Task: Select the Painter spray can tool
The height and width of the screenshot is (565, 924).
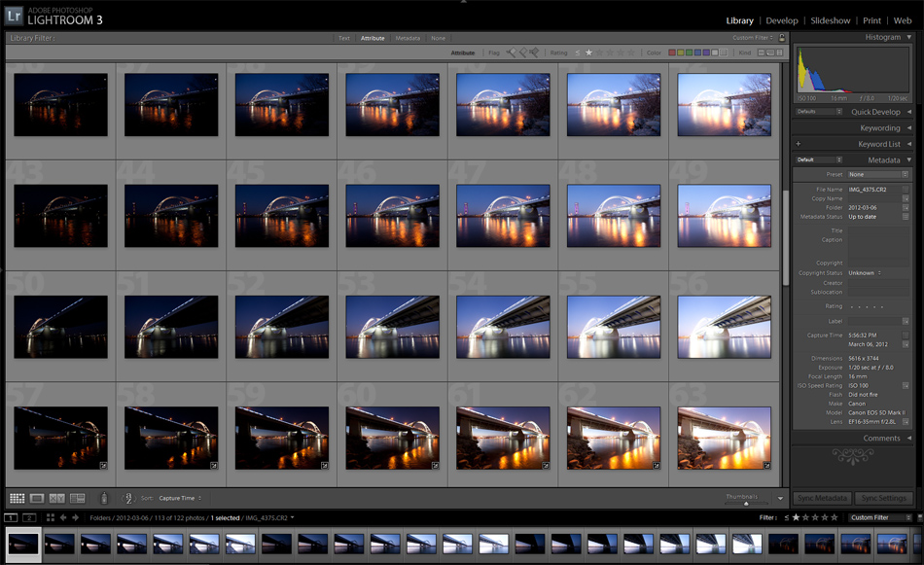Action: tap(104, 499)
